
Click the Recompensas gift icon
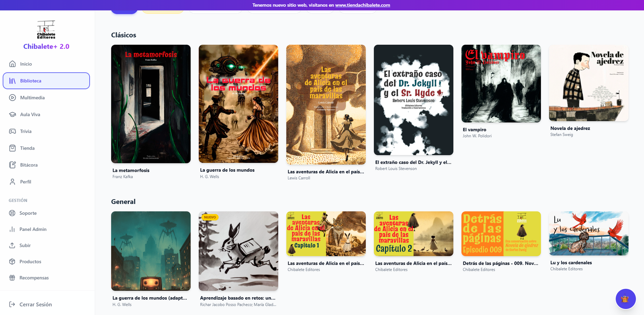(x=12, y=278)
